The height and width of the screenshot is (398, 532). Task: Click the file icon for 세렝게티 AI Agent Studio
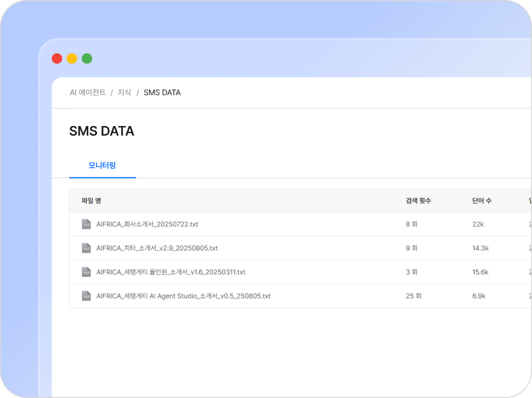tap(86, 296)
